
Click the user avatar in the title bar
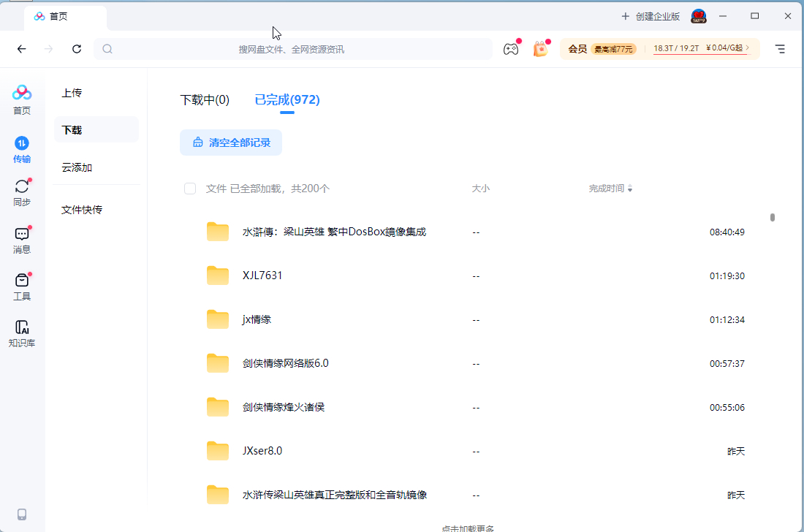(x=699, y=16)
